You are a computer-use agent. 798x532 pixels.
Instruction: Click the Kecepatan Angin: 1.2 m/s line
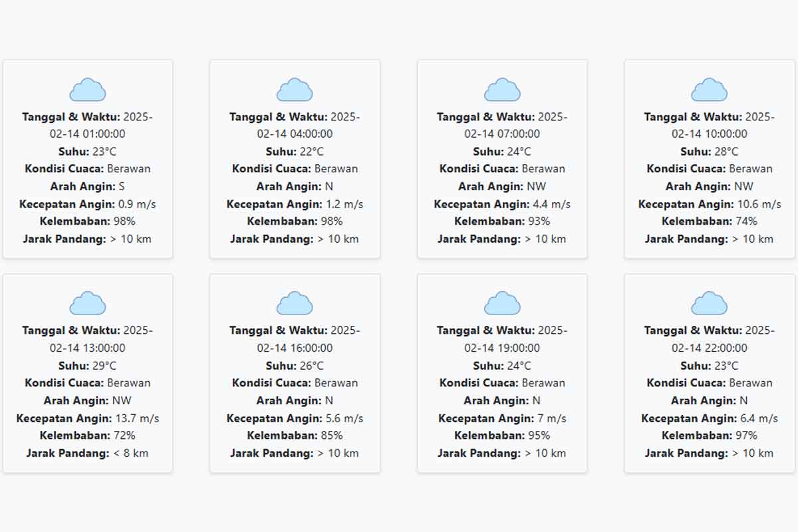295,204
